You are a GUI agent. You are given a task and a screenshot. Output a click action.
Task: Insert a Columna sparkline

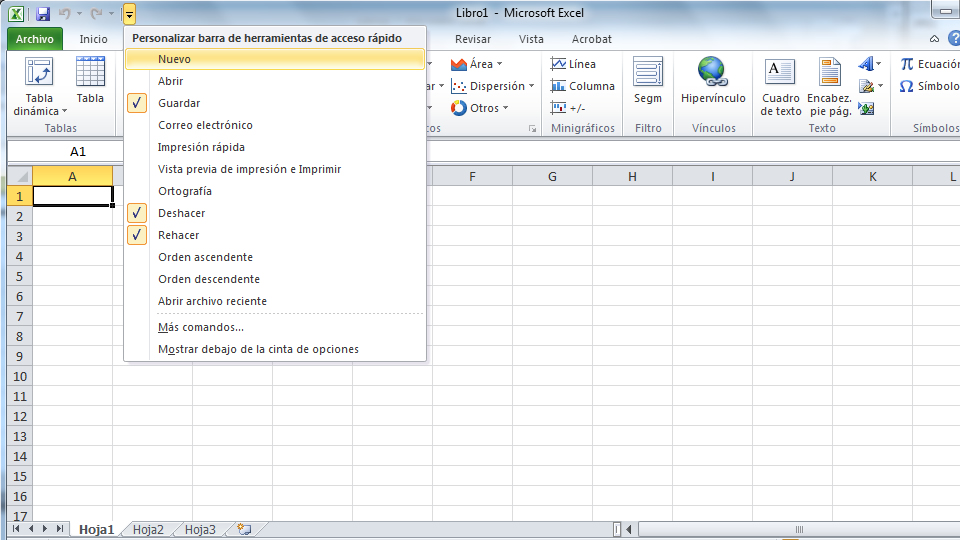tap(582, 86)
